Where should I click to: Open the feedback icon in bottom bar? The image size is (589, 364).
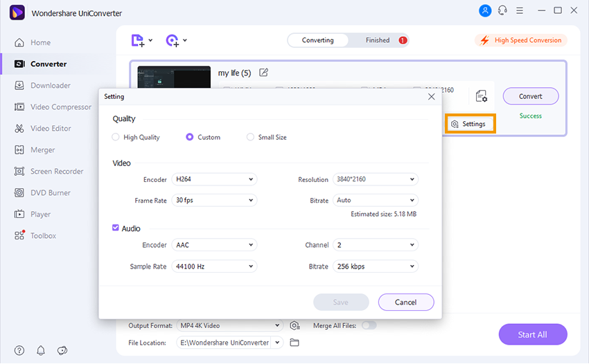coord(62,350)
